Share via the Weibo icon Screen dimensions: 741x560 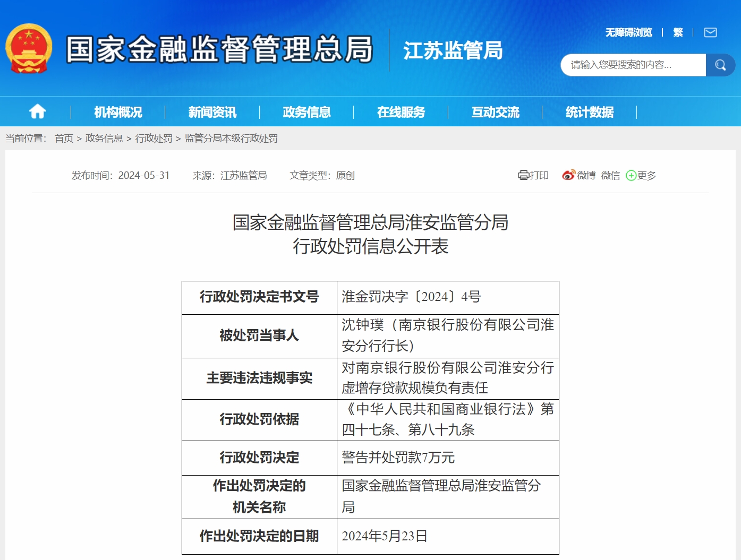click(568, 175)
